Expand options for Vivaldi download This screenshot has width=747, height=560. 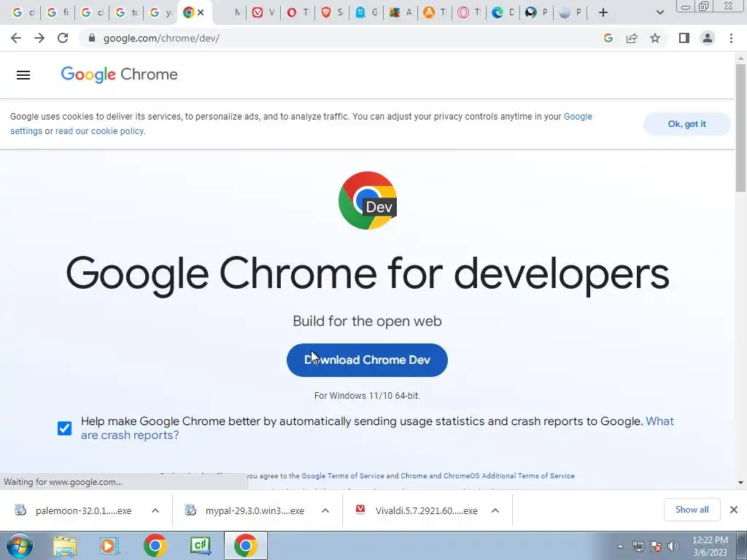tap(495, 510)
